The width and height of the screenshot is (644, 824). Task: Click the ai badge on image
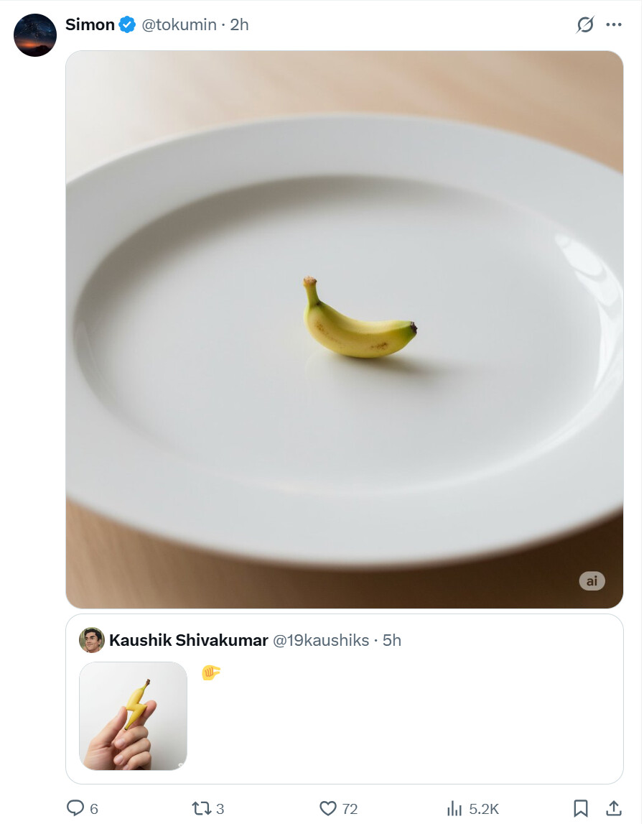[x=592, y=580]
